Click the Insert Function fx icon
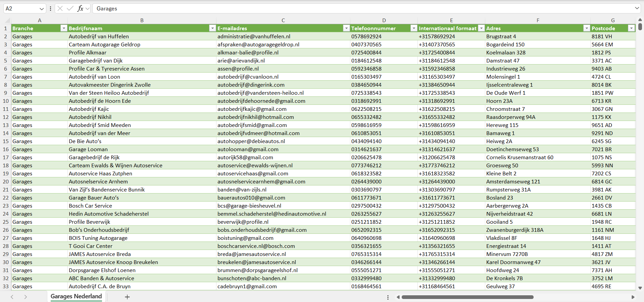 pyautogui.click(x=80, y=8)
